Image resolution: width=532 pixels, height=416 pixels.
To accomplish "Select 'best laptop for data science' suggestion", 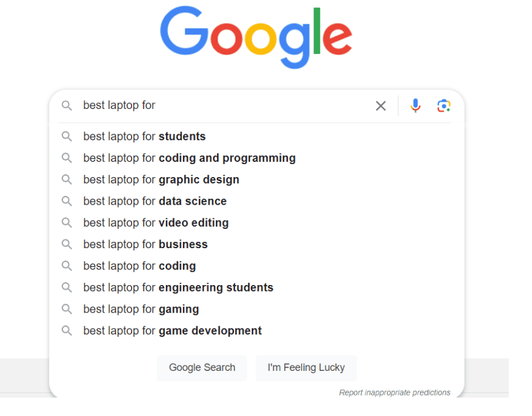I will 155,201.
